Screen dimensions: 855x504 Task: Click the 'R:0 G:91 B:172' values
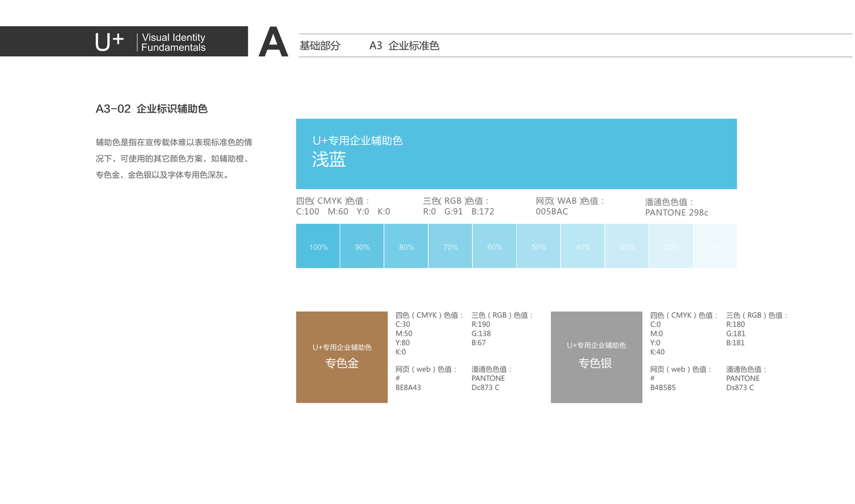coord(459,211)
